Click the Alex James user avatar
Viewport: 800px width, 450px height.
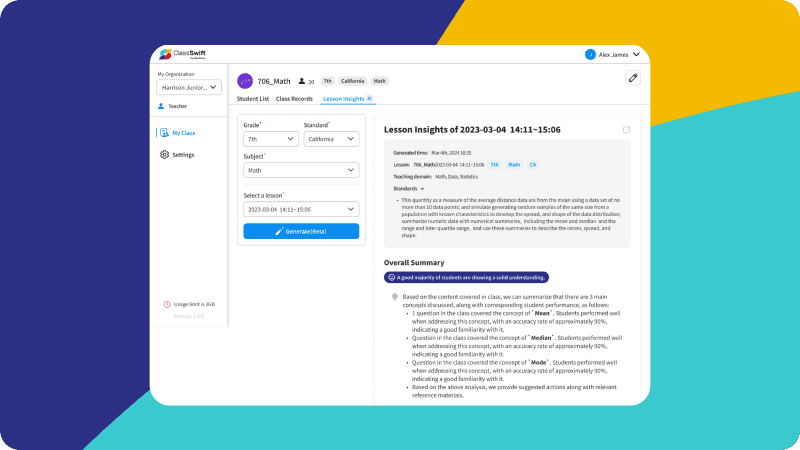click(590, 55)
